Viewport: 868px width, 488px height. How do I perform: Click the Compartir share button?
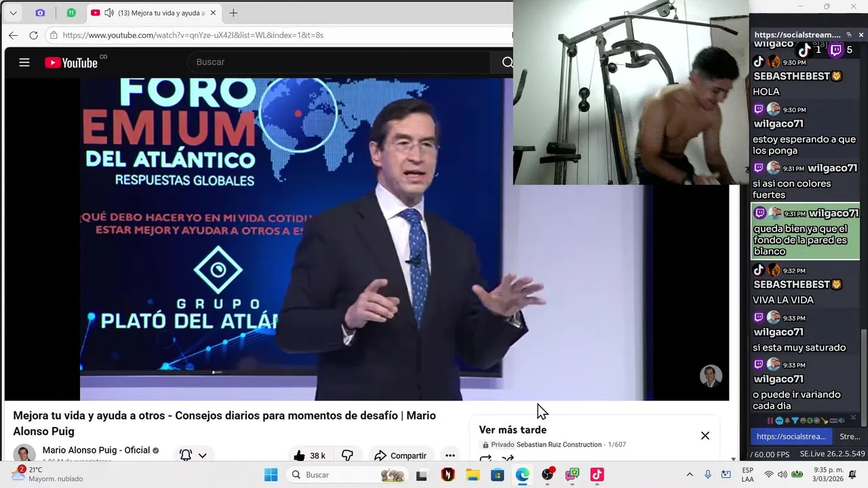pyautogui.click(x=400, y=455)
